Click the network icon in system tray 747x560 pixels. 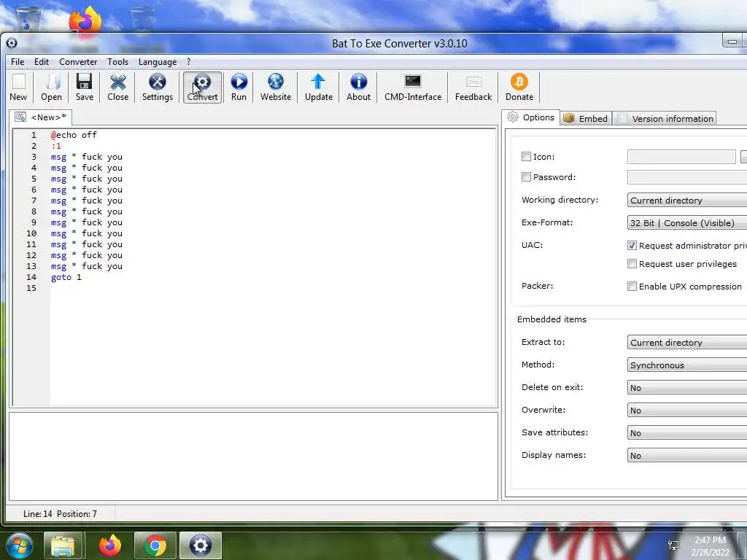[673, 545]
